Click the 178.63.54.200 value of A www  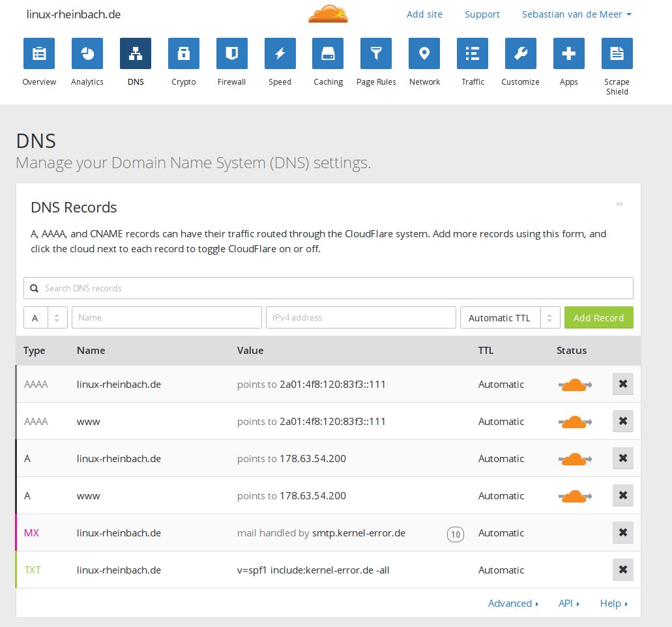pyautogui.click(x=313, y=496)
